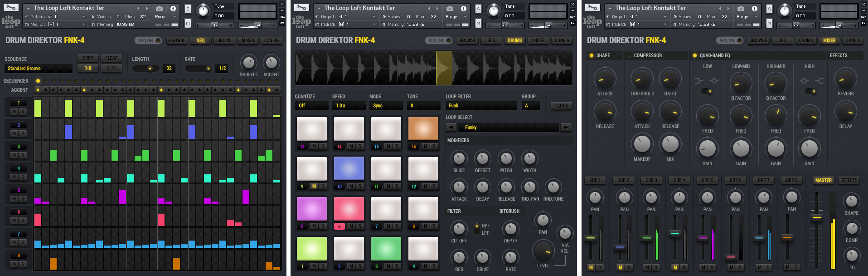Open the LOOP FILTER Funk dropdown

(481, 106)
